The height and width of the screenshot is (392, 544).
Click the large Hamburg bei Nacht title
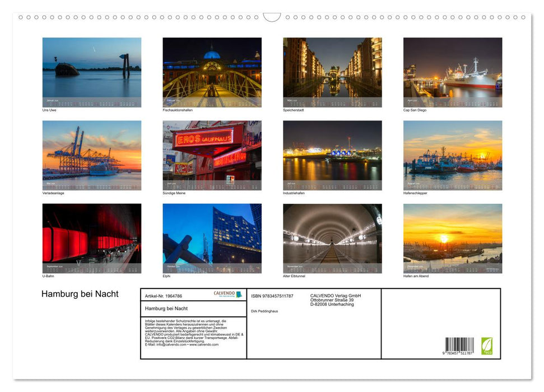80,294
